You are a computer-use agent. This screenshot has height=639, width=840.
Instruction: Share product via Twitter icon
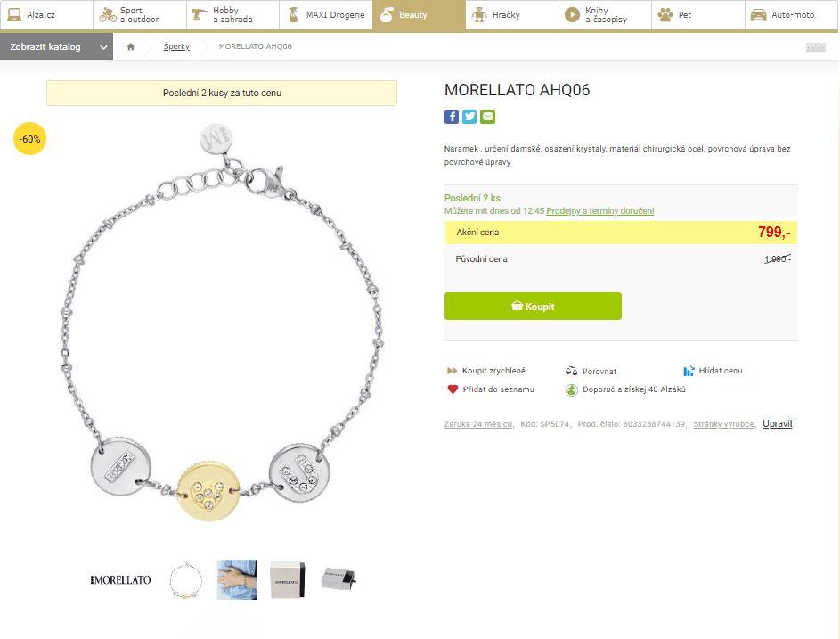click(469, 117)
